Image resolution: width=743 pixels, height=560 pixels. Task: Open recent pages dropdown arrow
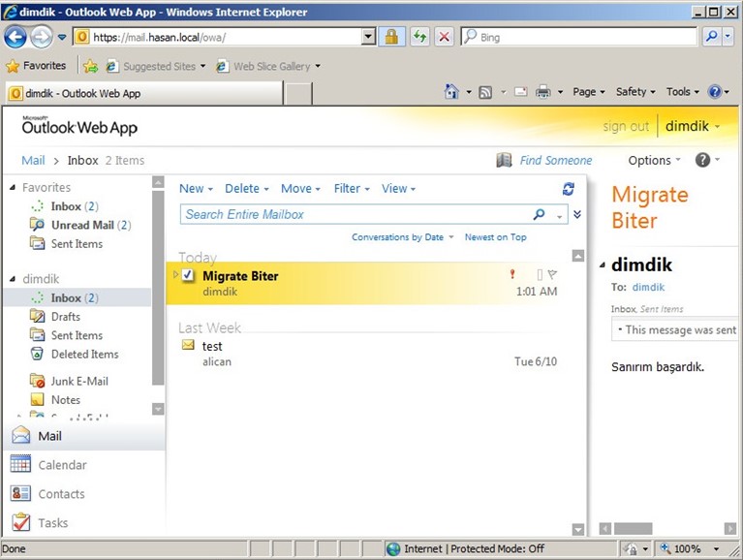[x=62, y=37]
